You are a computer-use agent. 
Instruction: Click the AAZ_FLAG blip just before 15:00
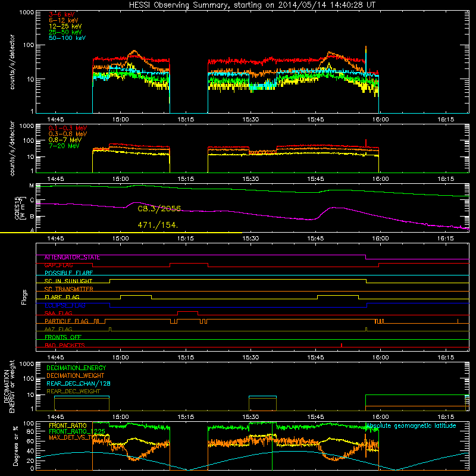(110, 329)
